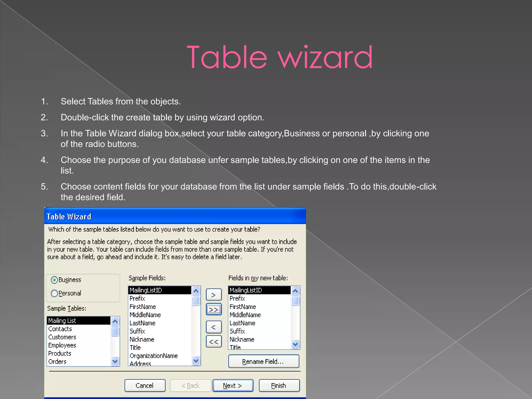This screenshot has width=532, height=399.
Task: Select MiddleName in Sample Fields
Action: [x=160, y=315]
